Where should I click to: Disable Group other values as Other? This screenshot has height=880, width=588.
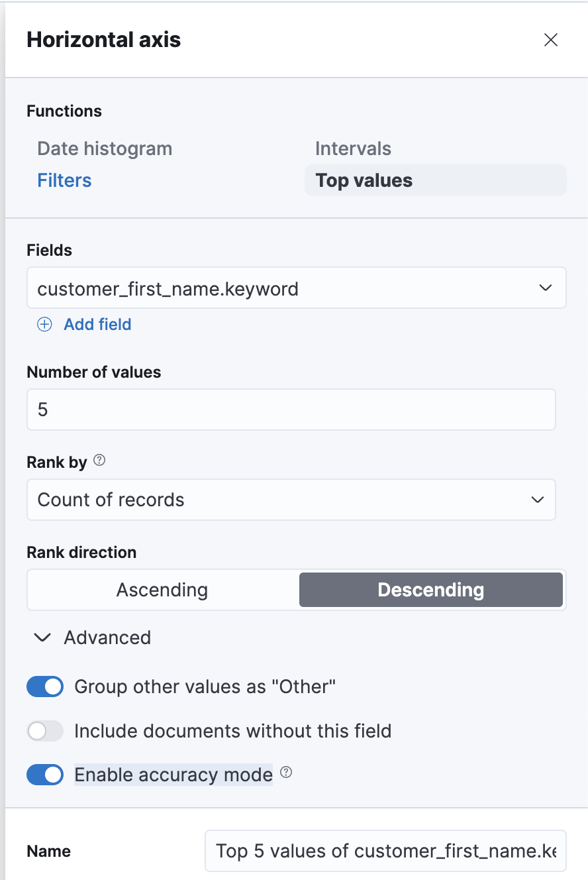(44, 687)
